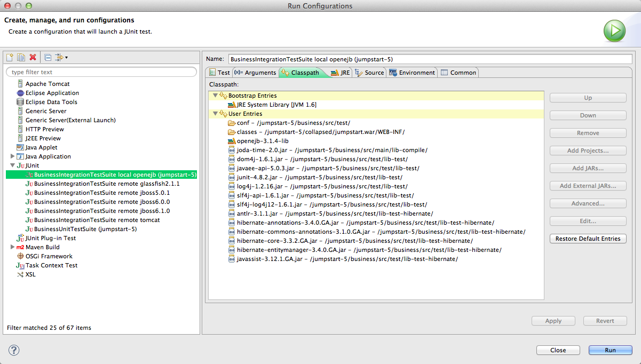Select antlr-3.1.1.jar entry
Viewport: 641px width, 364px height.
(330, 213)
